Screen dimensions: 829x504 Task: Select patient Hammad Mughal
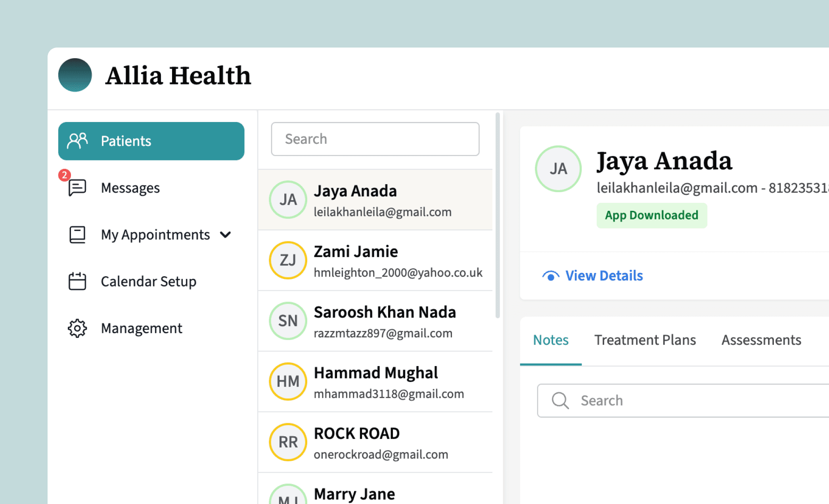(x=375, y=382)
